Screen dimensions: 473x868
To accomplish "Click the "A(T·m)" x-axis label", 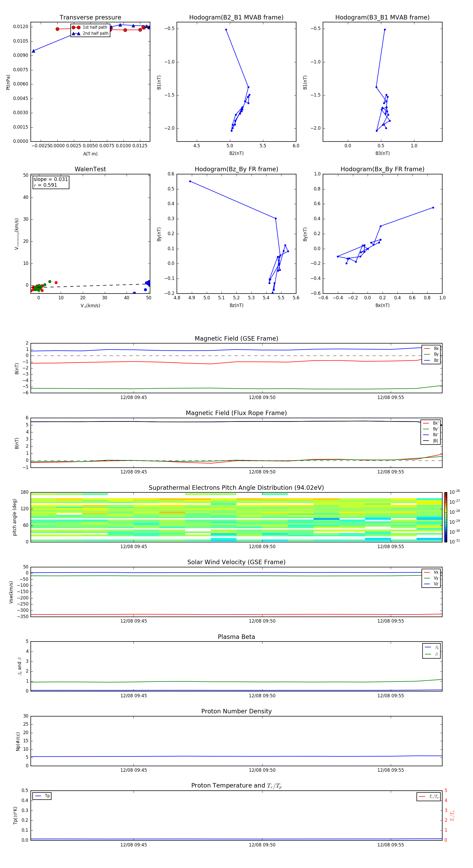I will coord(90,154).
